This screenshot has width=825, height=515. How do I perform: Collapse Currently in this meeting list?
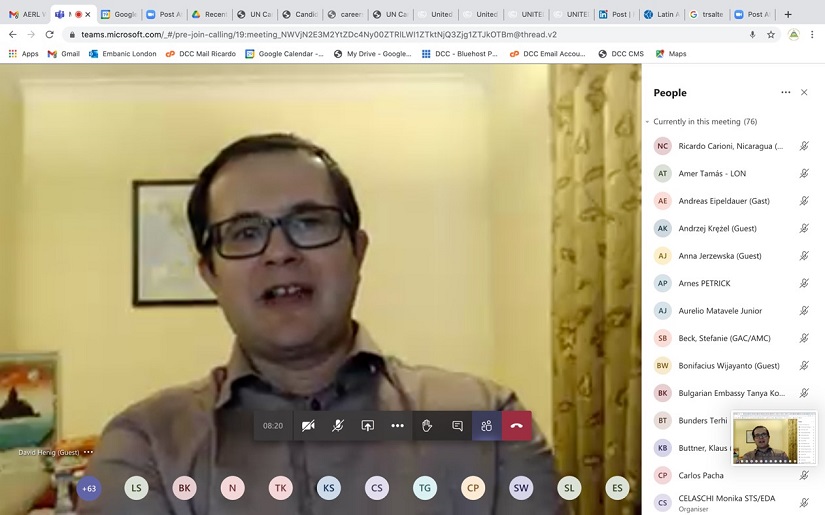coord(647,122)
